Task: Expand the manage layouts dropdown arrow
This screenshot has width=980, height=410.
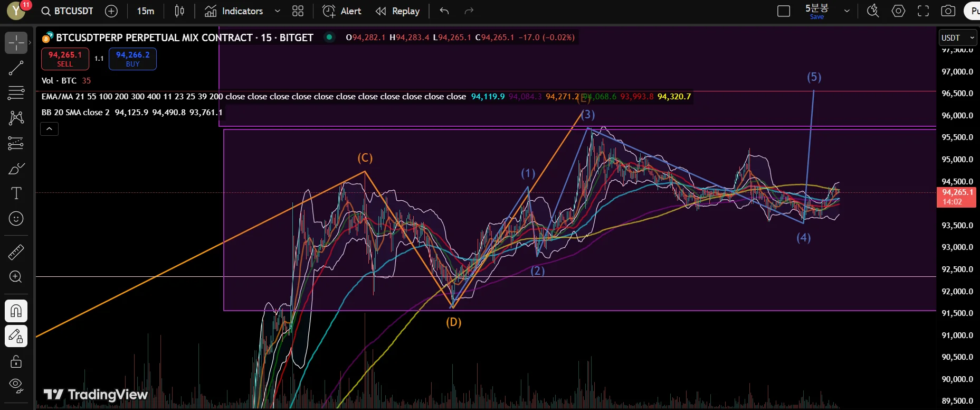Action: [847, 11]
